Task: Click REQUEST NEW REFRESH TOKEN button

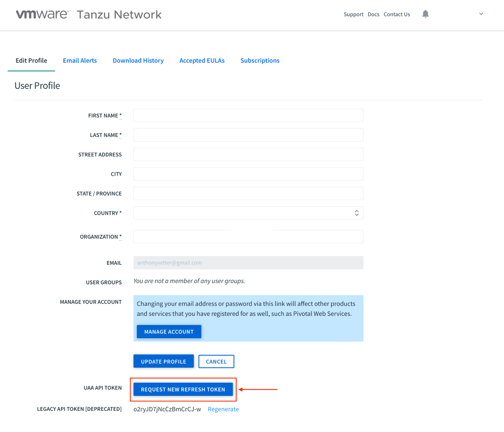Action: 183,389
